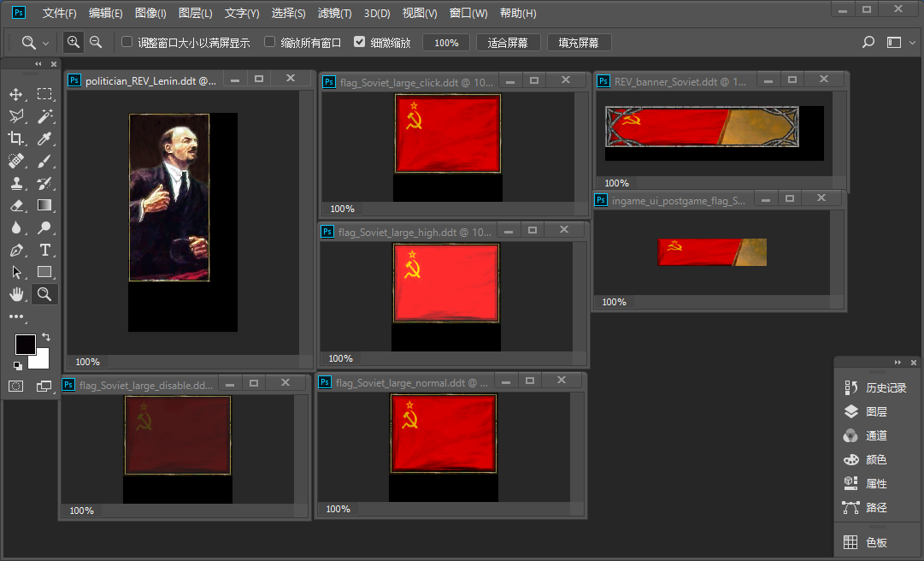Select the History Brush tool
Image resolution: width=924 pixels, height=561 pixels.
click(44, 183)
